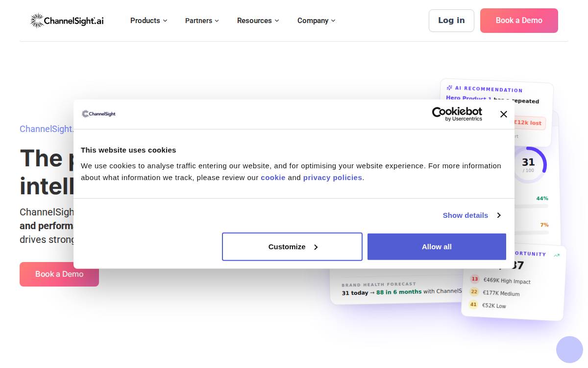Viewport: 588px width, 368px height.
Task: Open the Cookiebot by Usercentrics logo link
Action: [457, 114]
